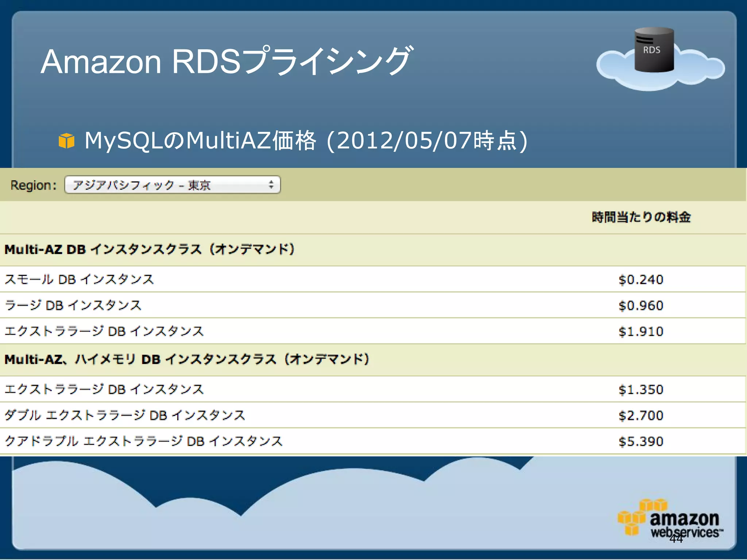Open the Region dropdown showing アジアパシフィック - 東京
Viewport: 747px width, 560px height.
173,185
